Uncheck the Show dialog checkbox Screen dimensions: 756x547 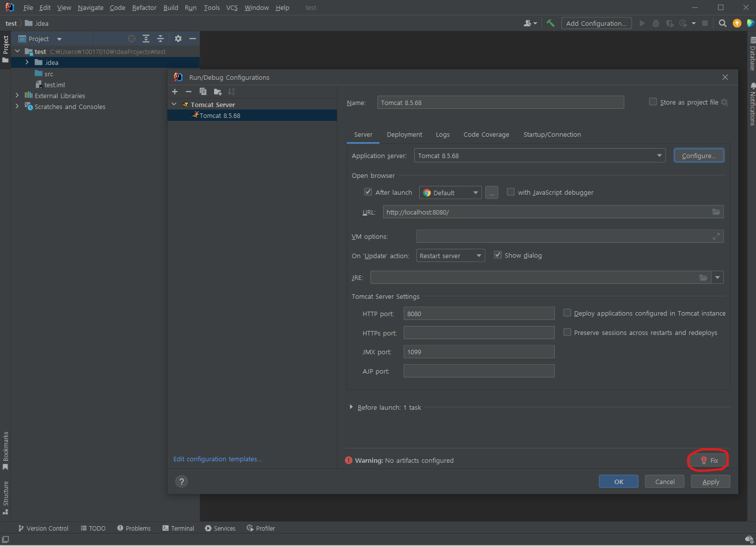tap(498, 255)
